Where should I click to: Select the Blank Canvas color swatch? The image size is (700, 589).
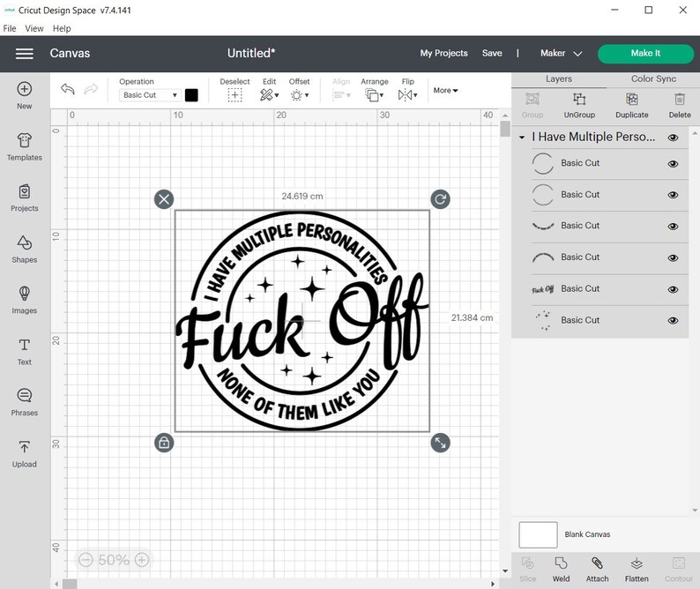(x=538, y=534)
